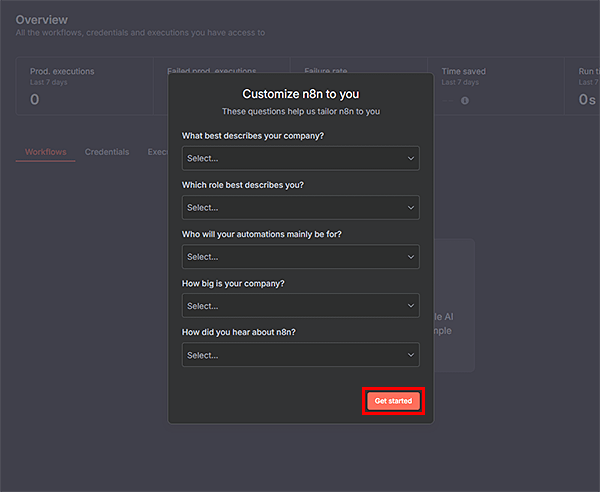Viewport: 600px width, 492px height.
Task: Open the automations audience dropdown
Action: point(300,257)
